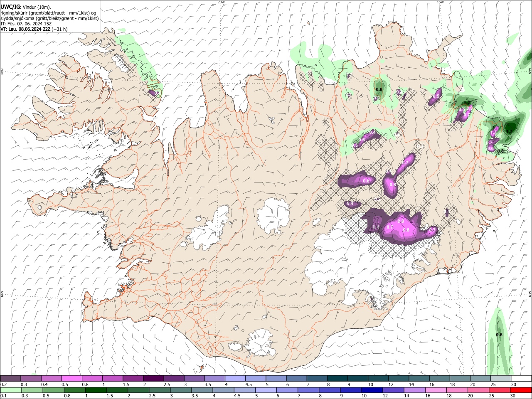Click the 1.7 value on the east coast
Image resolution: width=532 pixels, height=399 pixels.
pyautogui.click(x=509, y=131)
